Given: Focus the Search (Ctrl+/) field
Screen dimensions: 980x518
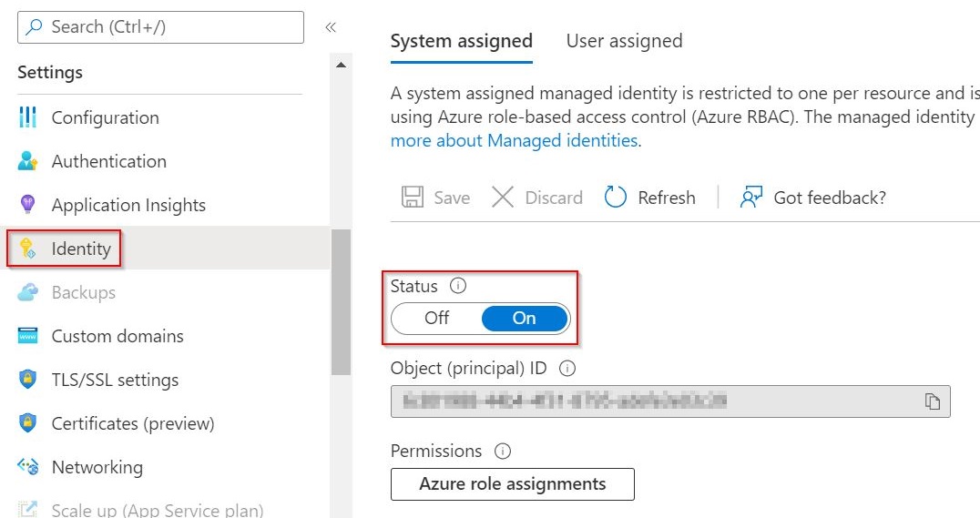Looking at the screenshot, I should tap(160, 27).
